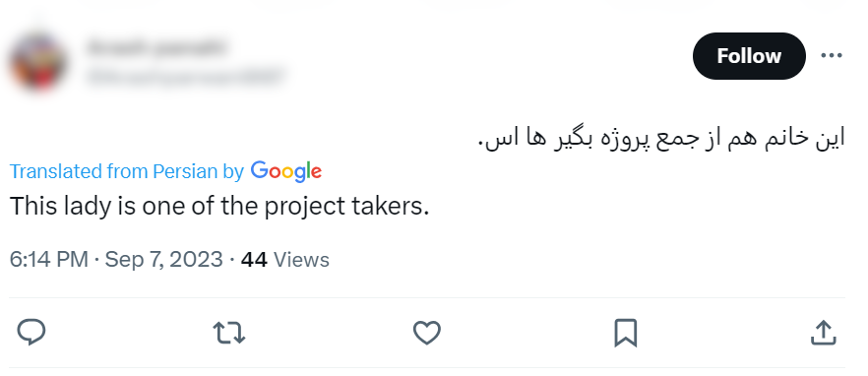
Task: Follow this account
Action: point(749,56)
